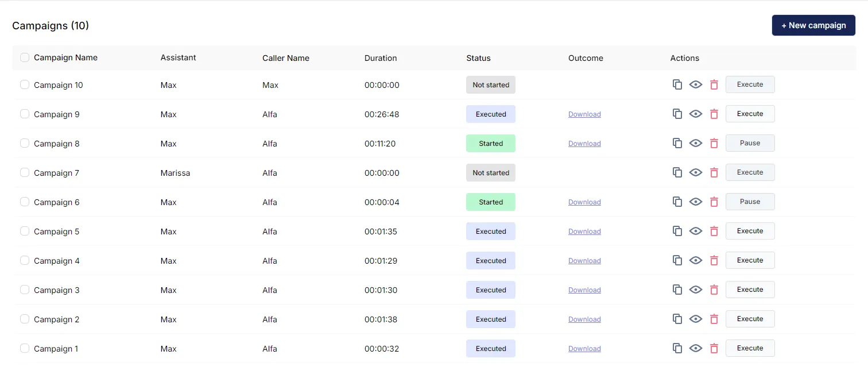Create a campaign with New campaign button
This screenshot has width=868, height=374.
[x=813, y=25]
